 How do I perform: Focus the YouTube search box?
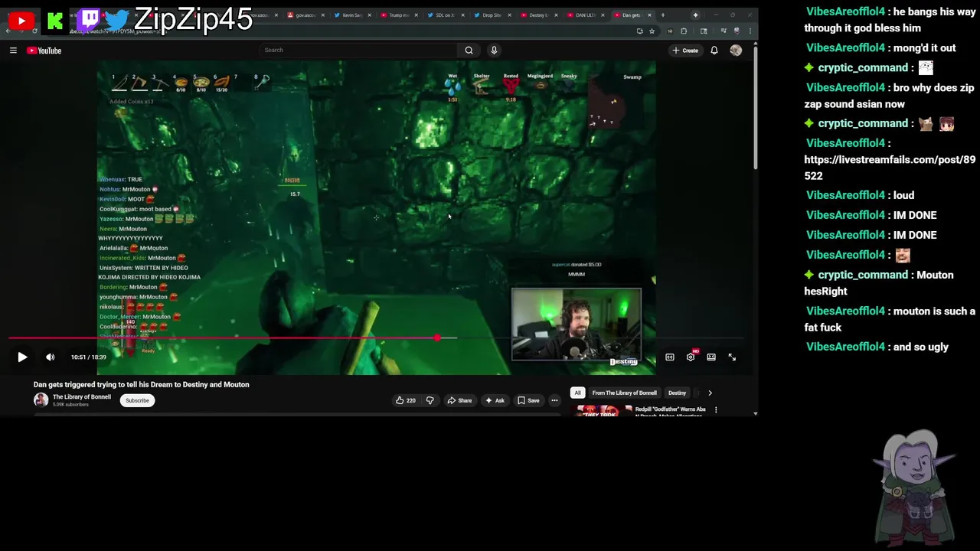[358, 50]
